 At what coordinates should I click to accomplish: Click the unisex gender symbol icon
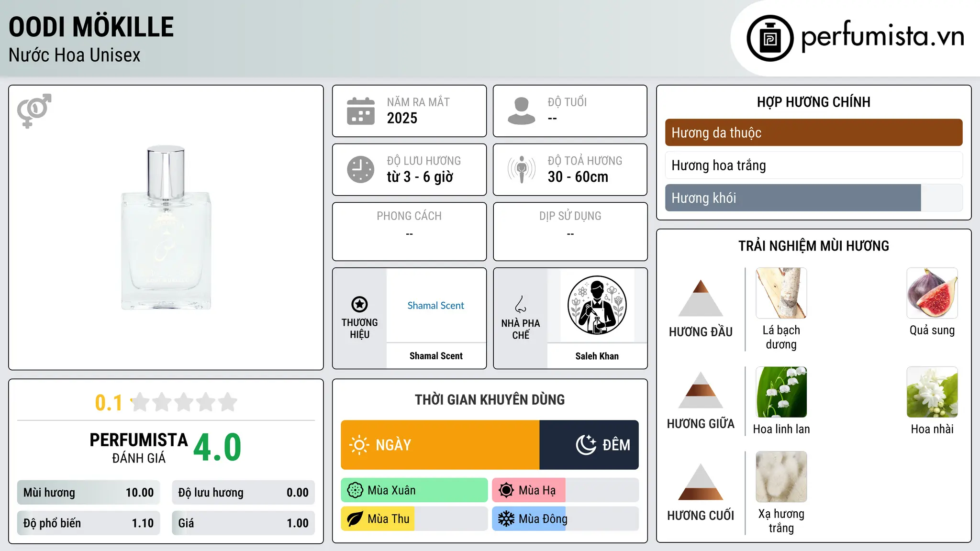[34, 110]
